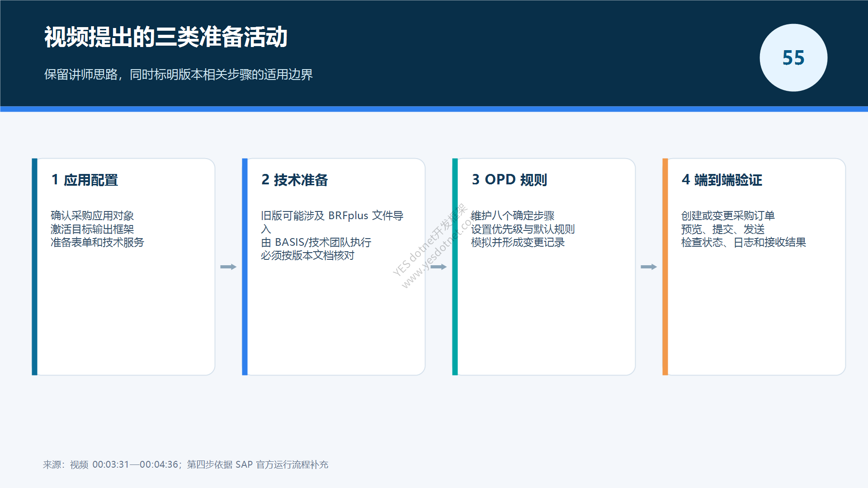Click the line 创建或变更采购订单
Image resolution: width=868 pixels, height=488 pixels.
(x=728, y=216)
